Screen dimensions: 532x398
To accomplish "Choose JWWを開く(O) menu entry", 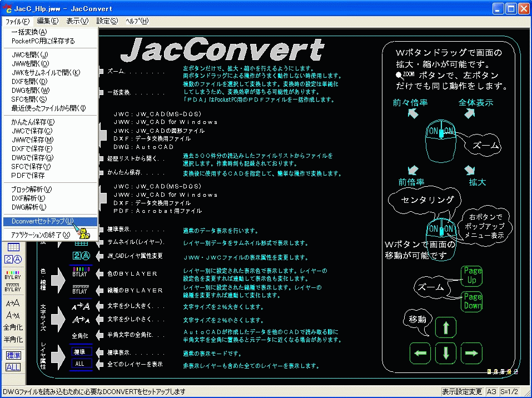I will 50,63.
